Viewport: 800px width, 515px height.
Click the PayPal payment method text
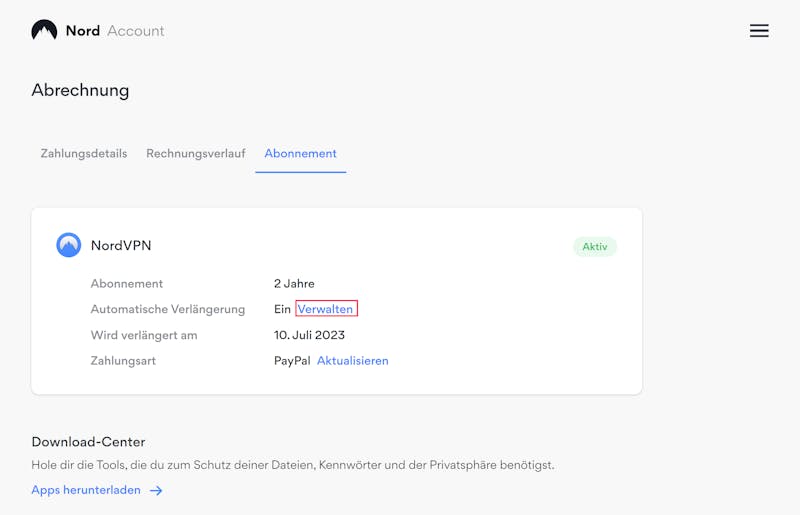(292, 361)
